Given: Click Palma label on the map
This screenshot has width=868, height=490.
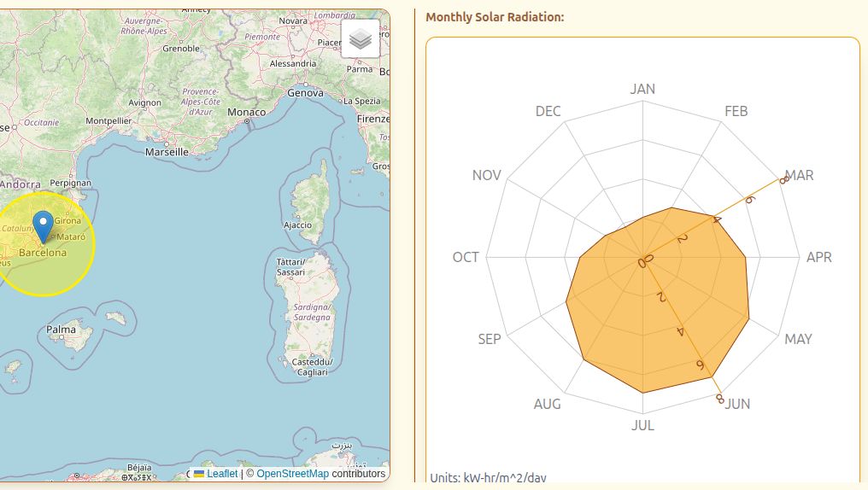Looking at the screenshot, I should 61,330.
